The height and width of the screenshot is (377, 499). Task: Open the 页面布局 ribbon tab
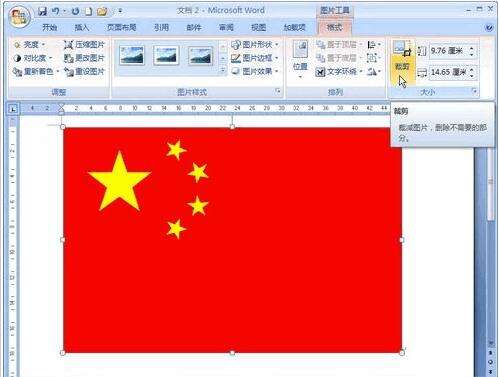click(x=122, y=27)
